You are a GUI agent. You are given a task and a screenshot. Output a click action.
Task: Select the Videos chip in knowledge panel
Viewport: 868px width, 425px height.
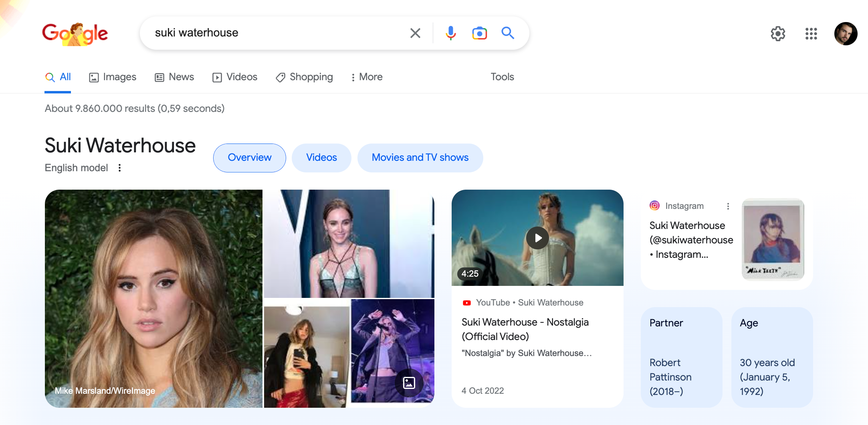(x=321, y=158)
